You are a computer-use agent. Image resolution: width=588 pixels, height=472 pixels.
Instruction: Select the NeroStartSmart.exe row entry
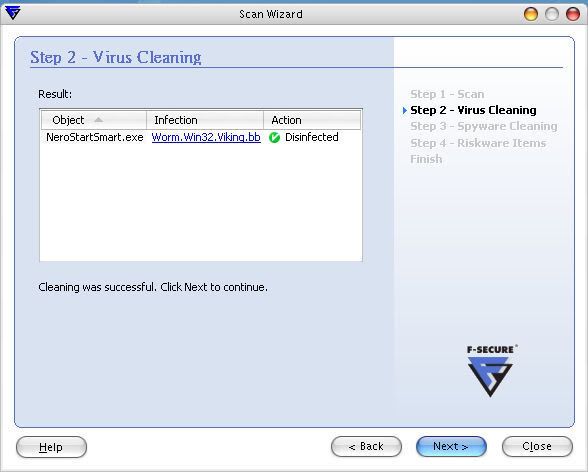(x=94, y=137)
